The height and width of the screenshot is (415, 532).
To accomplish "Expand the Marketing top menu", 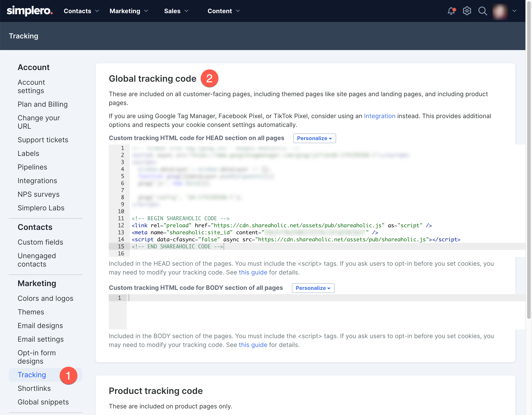I will [129, 11].
